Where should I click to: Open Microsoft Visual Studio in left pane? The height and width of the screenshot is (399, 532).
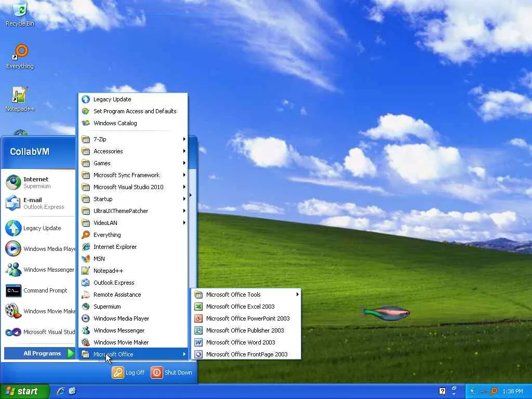pos(39,332)
